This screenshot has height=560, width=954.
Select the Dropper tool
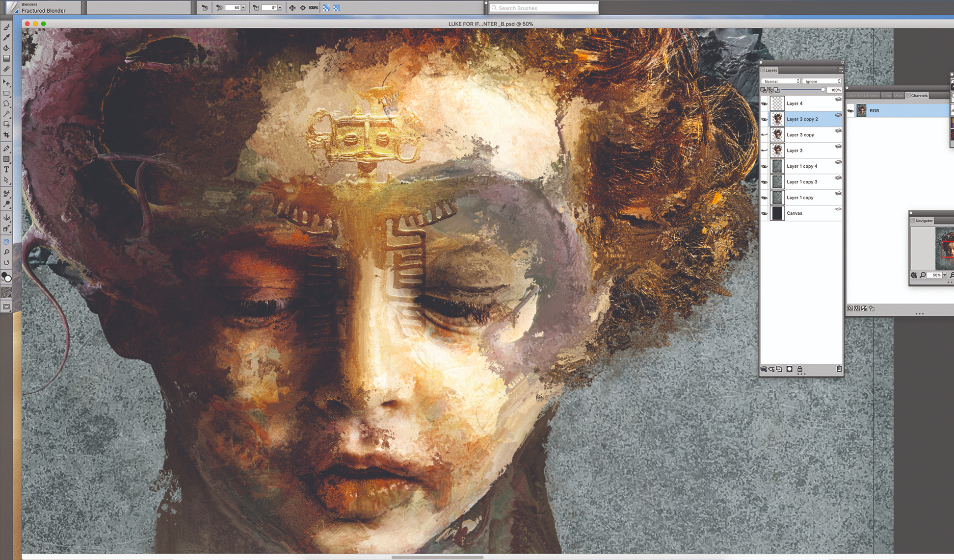[6, 37]
